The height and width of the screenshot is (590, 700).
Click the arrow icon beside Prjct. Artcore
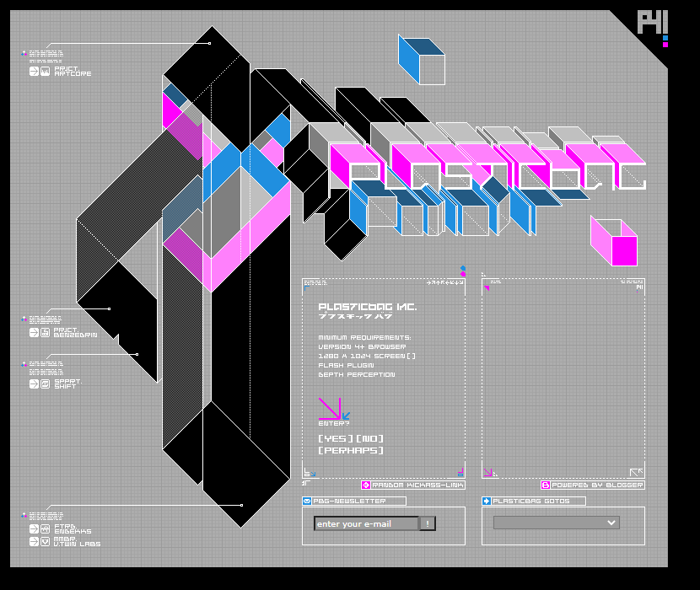click(34, 71)
